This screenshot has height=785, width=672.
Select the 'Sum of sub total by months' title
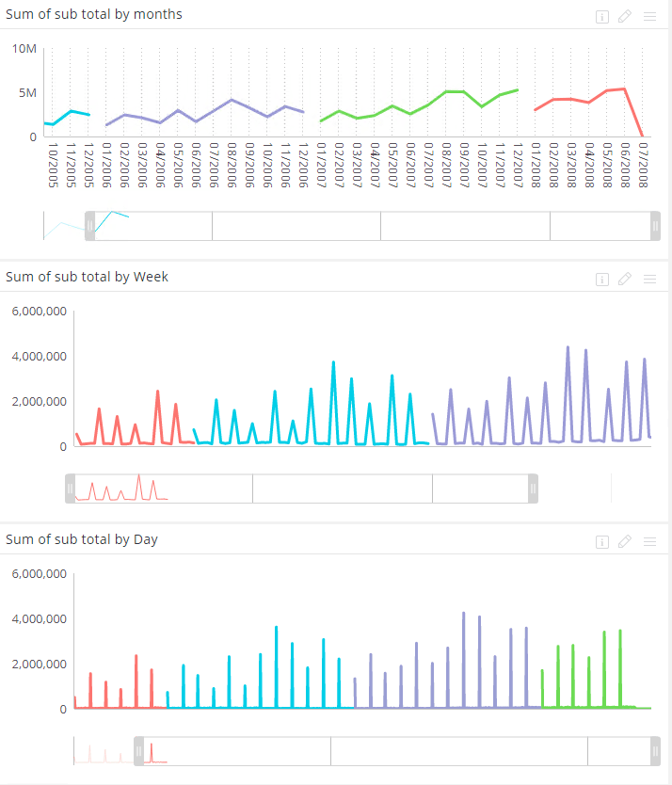93,14
